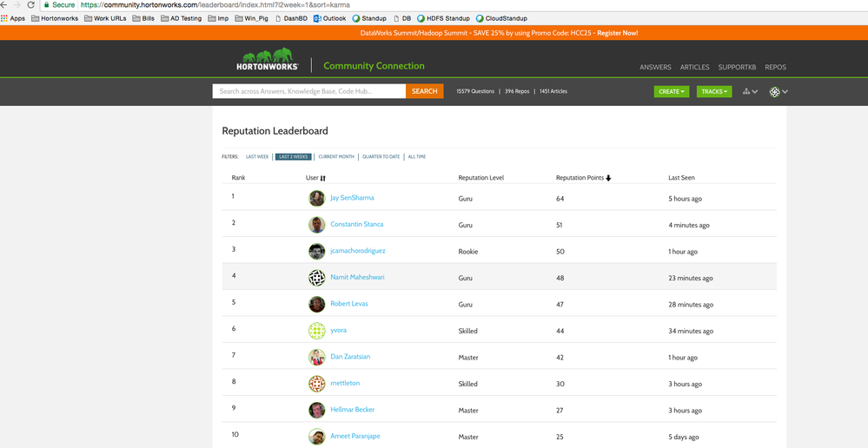Click Constantin Stanca's avatar
Image resolution: width=868 pixels, height=448 pixels.
pyautogui.click(x=316, y=225)
